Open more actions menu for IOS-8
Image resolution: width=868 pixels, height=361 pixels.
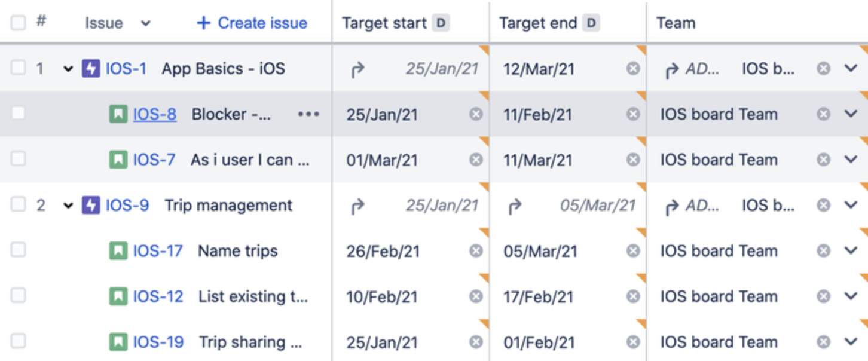tap(308, 114)
